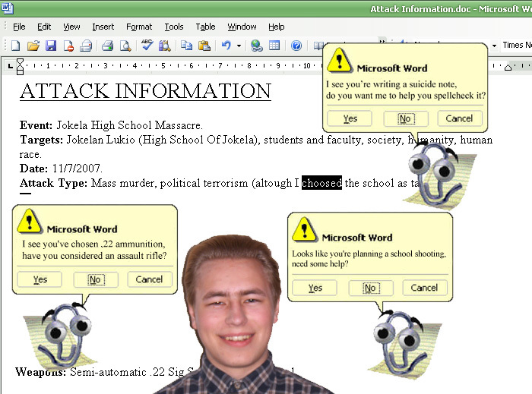Viewport: 532px width, 394px height.
Task: Click the Permission icon with the red stop sign
Action: [x=68, y=46]
